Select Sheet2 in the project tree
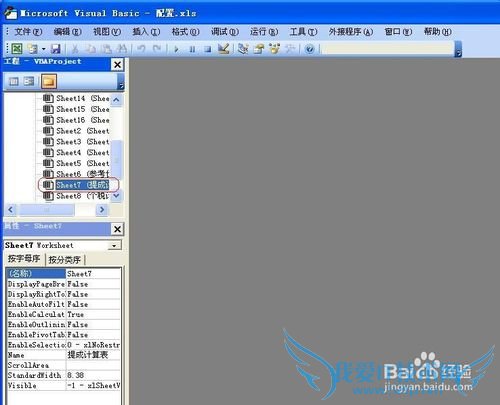Screen dimensions: 500x405 [76, 131]
